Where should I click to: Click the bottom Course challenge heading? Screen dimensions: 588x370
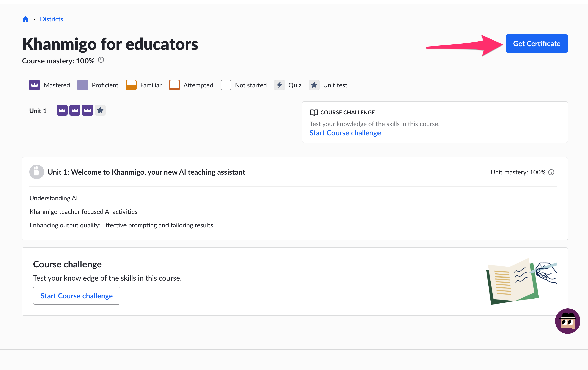point(67,264)
